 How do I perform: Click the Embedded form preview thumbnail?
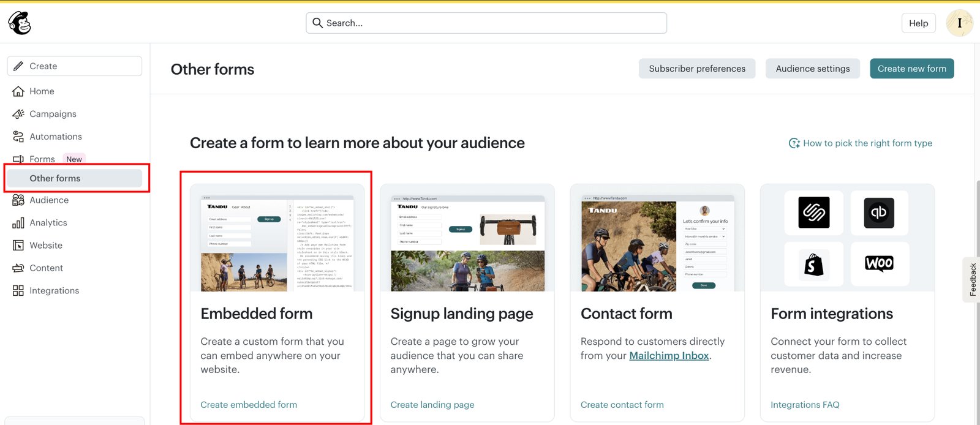pyautogui.click(x=277, y=243)
